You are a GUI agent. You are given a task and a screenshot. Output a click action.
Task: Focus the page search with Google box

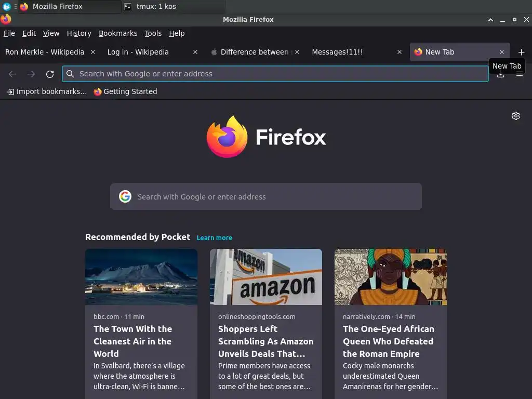(266, 196)
